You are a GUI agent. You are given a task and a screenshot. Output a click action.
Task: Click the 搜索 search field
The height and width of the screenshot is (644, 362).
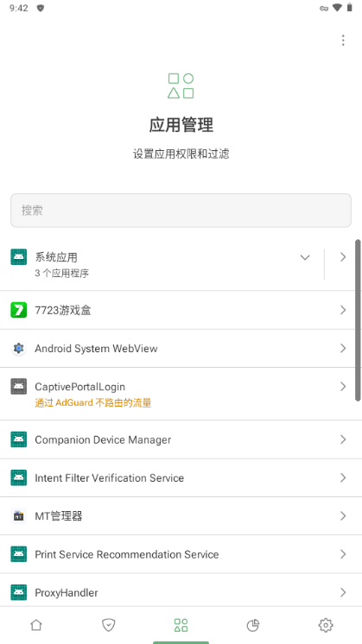point(181,211)
